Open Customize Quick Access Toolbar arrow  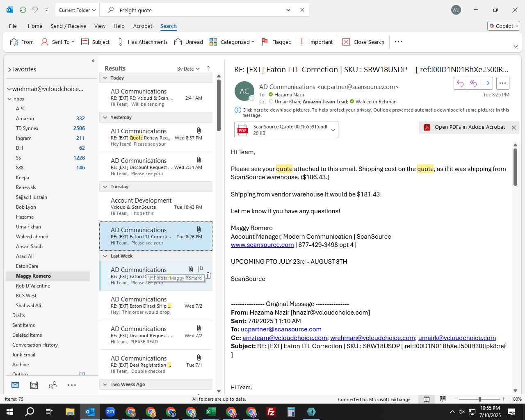[46, 10]
